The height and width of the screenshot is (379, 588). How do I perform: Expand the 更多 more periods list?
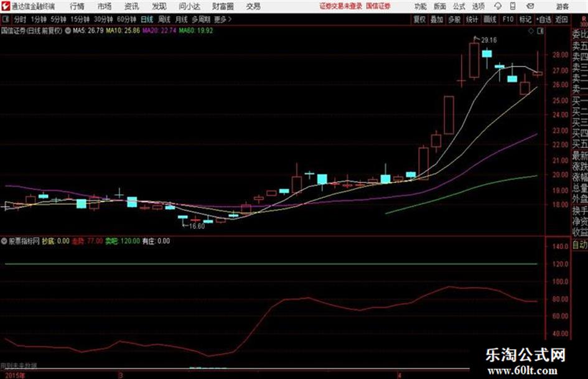coord(223,19)
